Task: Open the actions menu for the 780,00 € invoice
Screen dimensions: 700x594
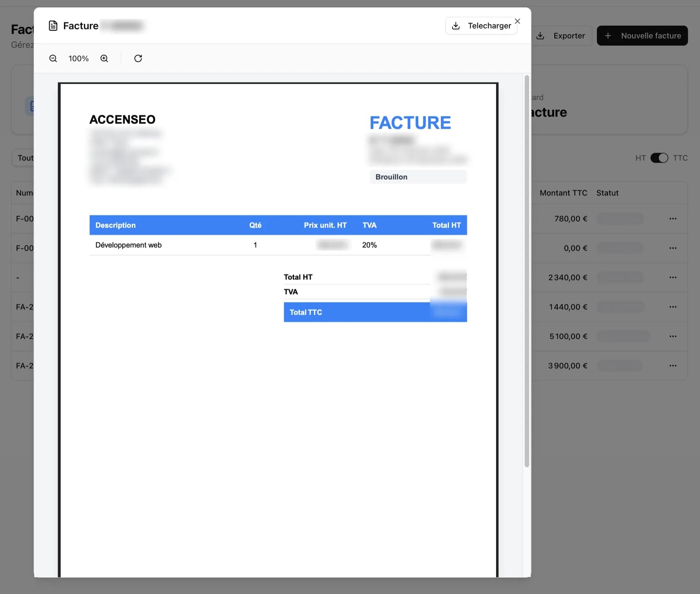Action: (x=673, y=219)
